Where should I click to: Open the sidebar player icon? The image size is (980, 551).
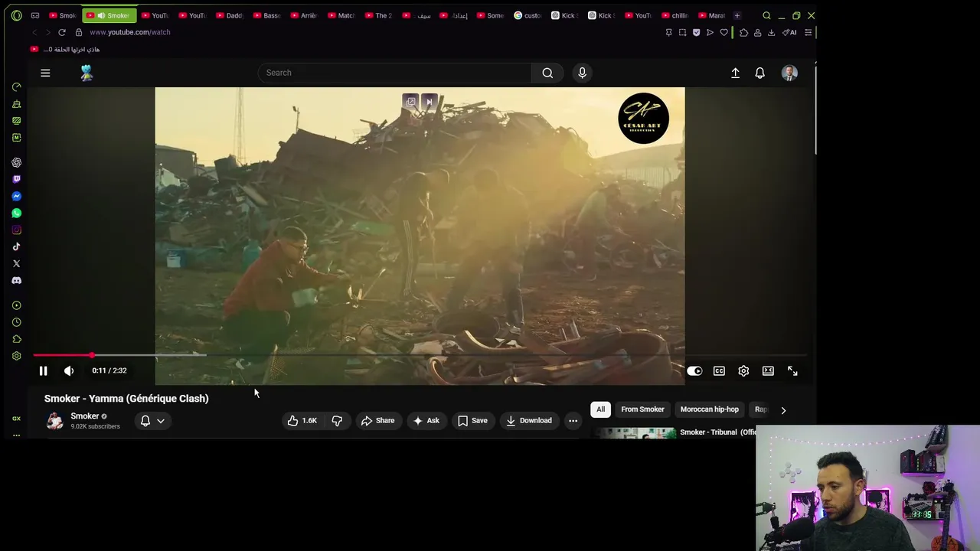(16, 305)
